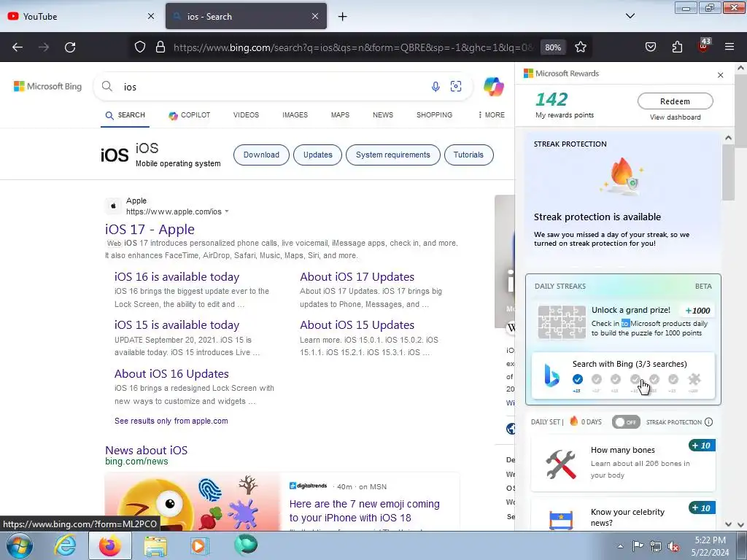
Task: Click the first checked Bing search streak circle
Action: click(578, 379)
